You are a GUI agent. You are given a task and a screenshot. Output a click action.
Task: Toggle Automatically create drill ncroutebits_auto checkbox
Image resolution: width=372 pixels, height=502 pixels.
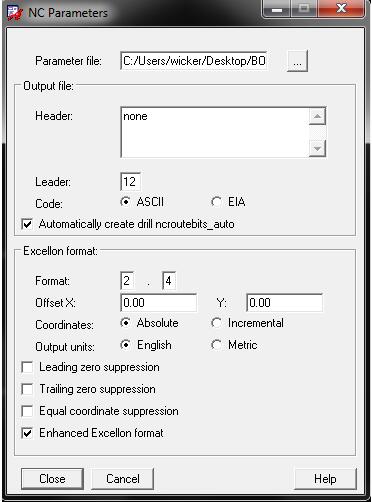(x=27, y=224)
